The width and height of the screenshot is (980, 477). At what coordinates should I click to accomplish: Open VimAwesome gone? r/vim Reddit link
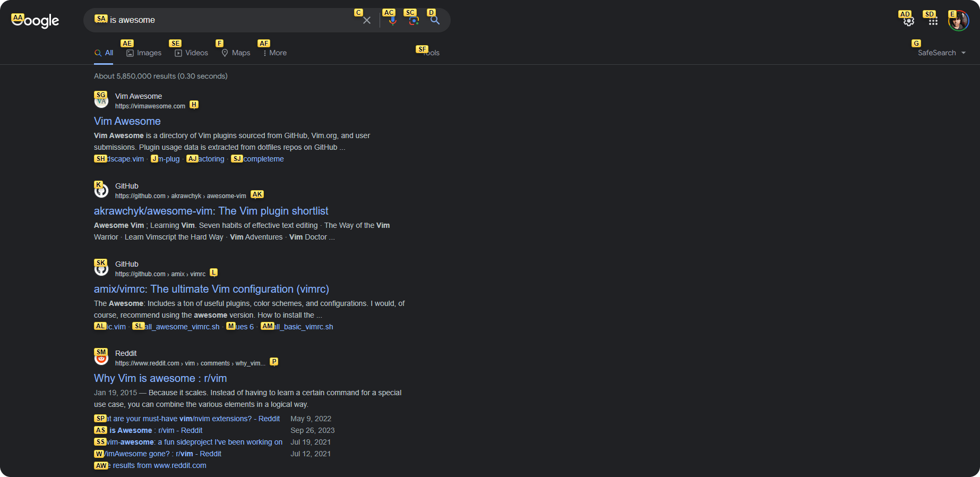click(x=158, y=454)
